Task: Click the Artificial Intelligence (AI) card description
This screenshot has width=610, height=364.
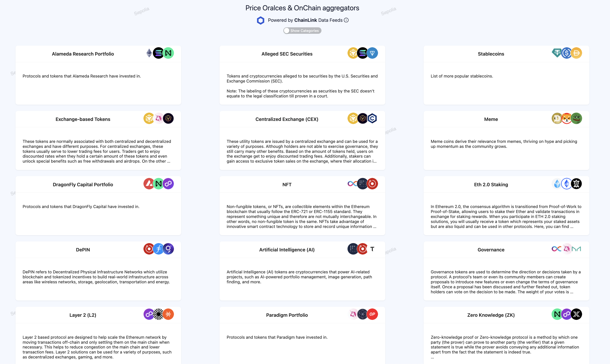Action: (299, 277)
